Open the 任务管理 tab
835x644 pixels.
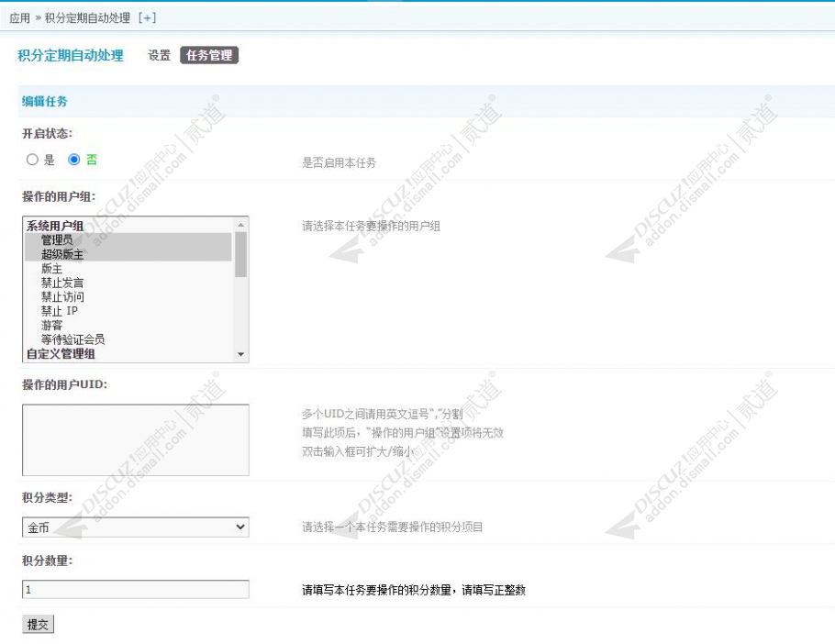209,55
